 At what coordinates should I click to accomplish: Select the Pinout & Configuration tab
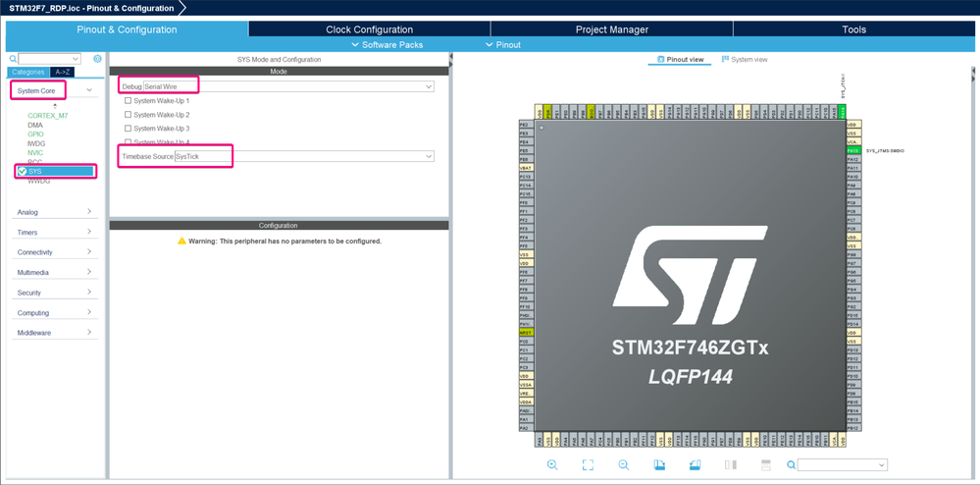(127, 29)
